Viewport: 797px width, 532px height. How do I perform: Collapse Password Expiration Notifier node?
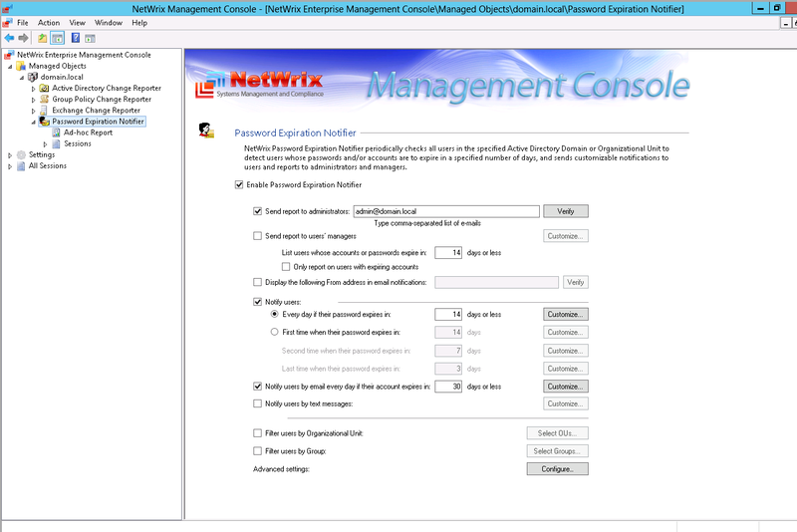34,122
